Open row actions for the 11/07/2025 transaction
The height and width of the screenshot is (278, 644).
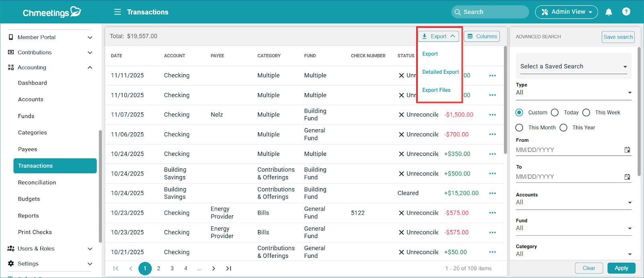492,115
